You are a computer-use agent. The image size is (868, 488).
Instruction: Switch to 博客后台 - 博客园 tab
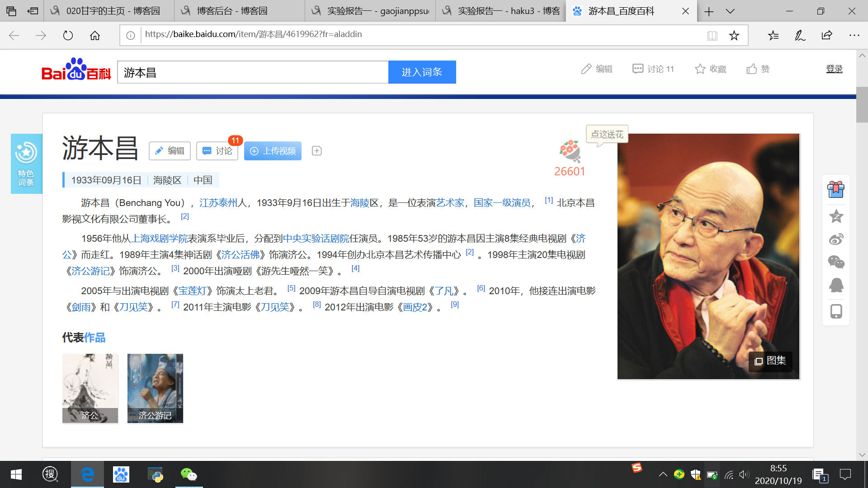232,11
